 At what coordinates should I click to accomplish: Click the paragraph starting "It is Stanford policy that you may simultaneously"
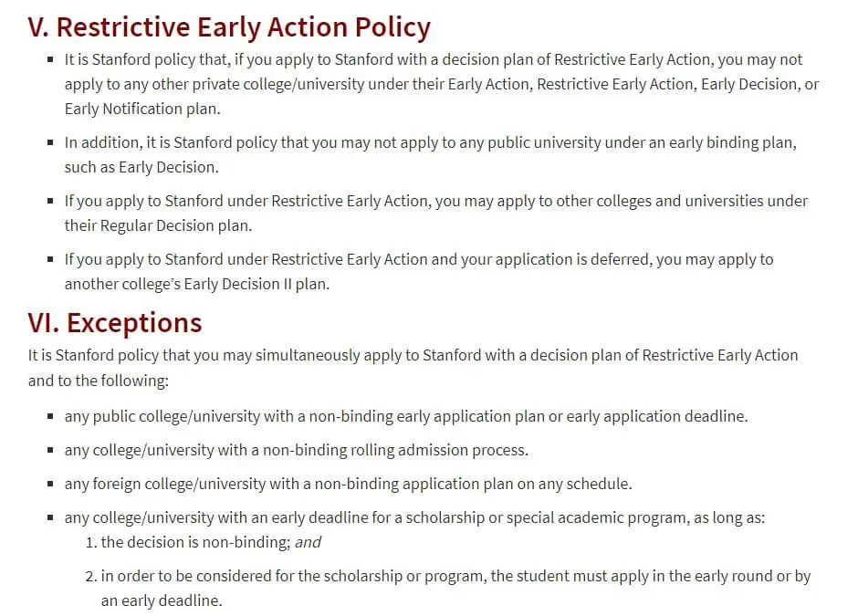click(x=413, y=355)
